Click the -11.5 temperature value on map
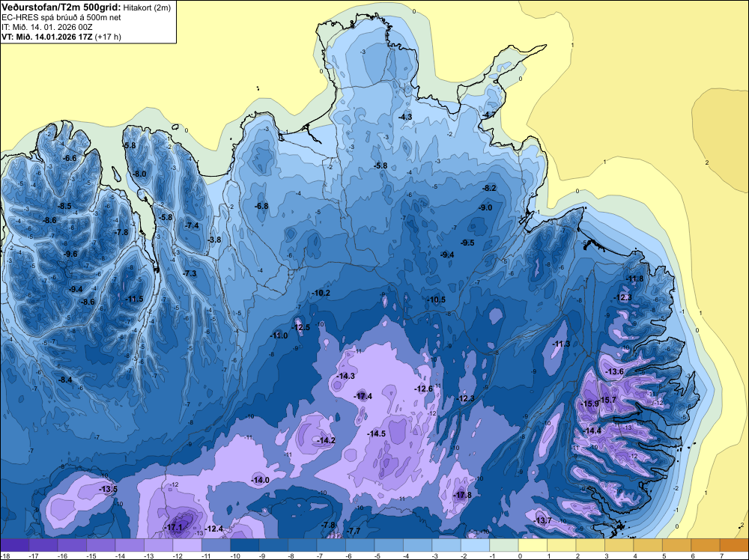 [134, 299]
